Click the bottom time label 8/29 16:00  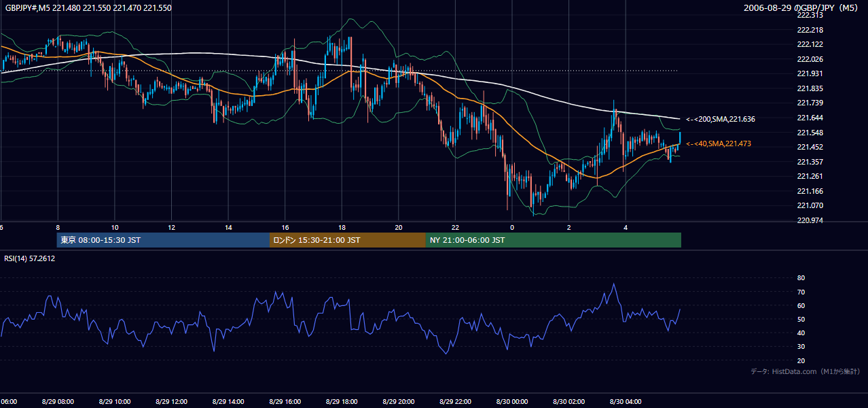(x=285, y=402)
